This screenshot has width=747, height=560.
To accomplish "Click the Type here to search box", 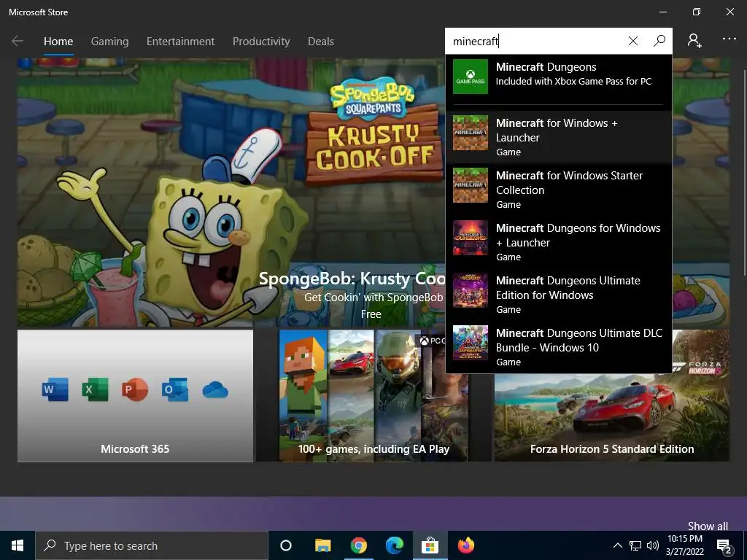I will (152, 545).
